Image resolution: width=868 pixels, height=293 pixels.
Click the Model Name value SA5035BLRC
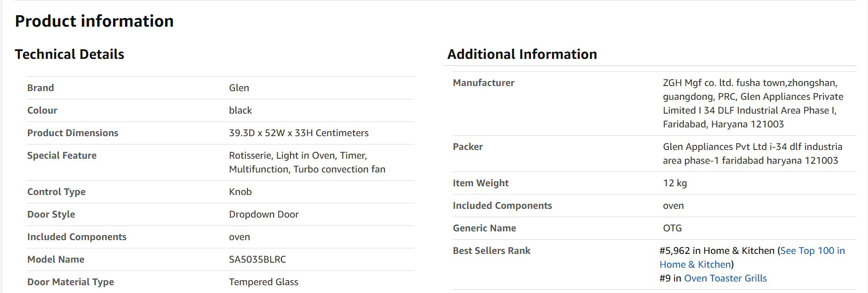point(257,259)
